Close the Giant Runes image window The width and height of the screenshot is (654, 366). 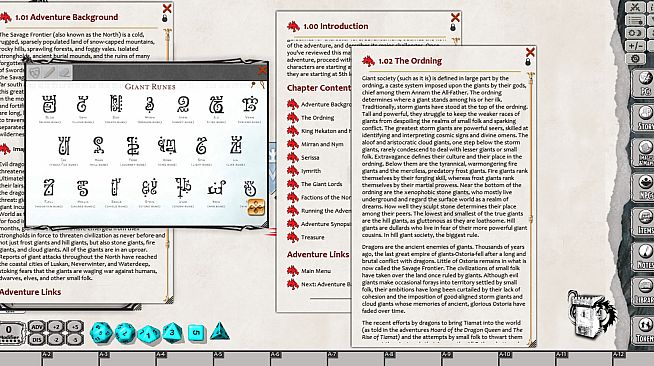point(262,71)
